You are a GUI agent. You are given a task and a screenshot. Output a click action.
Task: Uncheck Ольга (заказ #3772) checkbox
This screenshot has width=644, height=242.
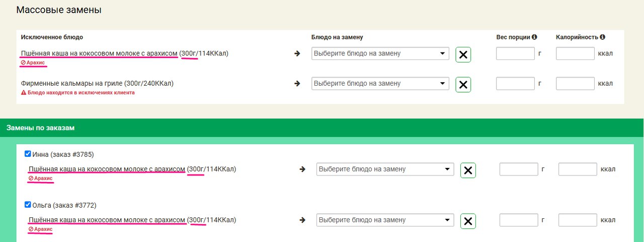pyautogui.click(x=28, y=204)
